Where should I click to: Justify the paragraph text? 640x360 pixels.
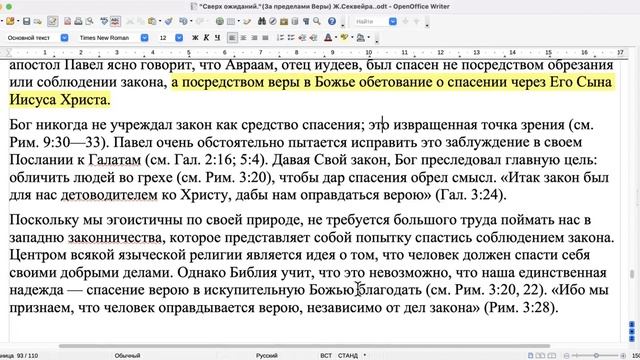265,38
